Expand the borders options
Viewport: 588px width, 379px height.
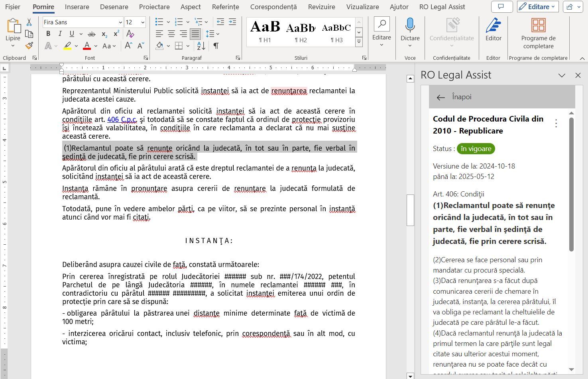tap(187, 46)
